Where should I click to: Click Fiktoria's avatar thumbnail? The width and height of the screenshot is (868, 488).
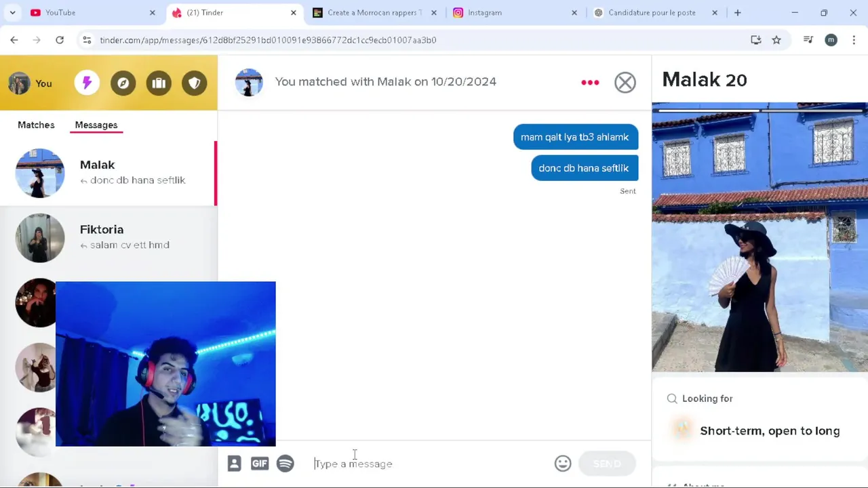pyautogui.click(x=40, y=238)
